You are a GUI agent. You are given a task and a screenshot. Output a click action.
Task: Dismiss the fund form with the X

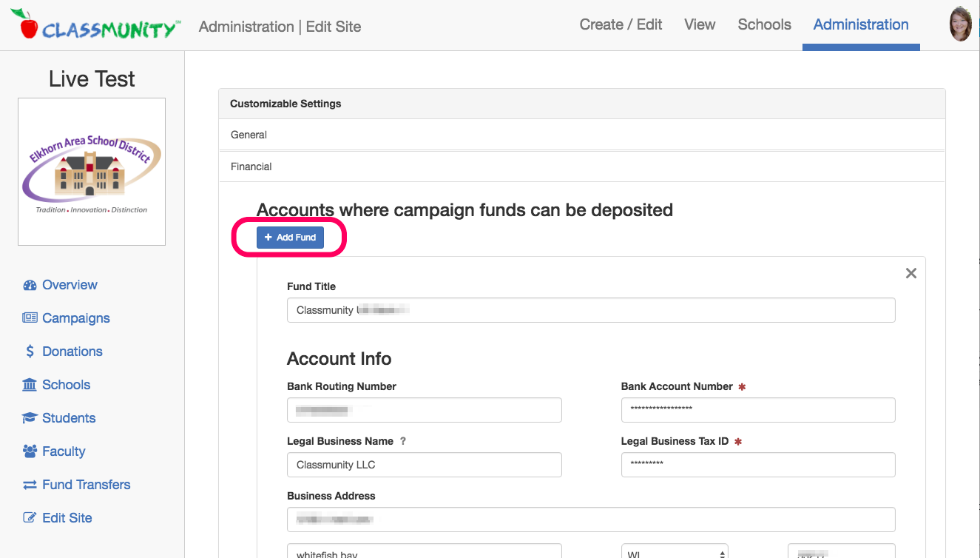pos(910,273)
